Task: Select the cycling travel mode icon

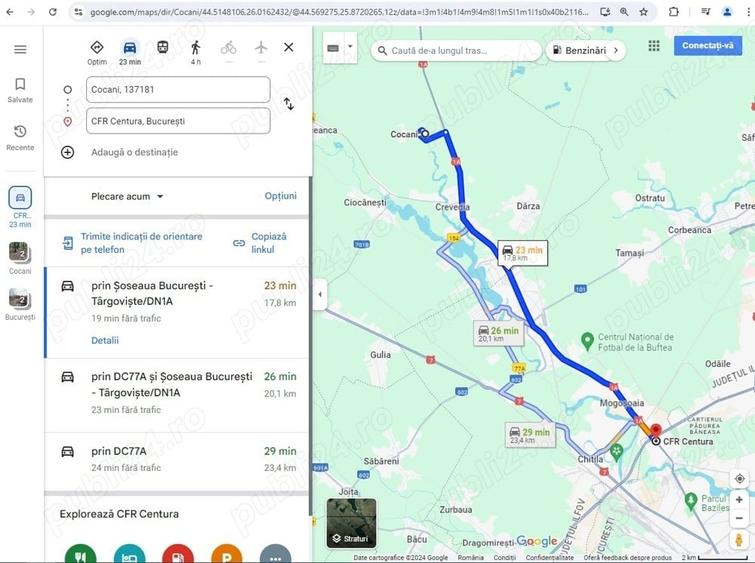Action: tap(229, 48)
